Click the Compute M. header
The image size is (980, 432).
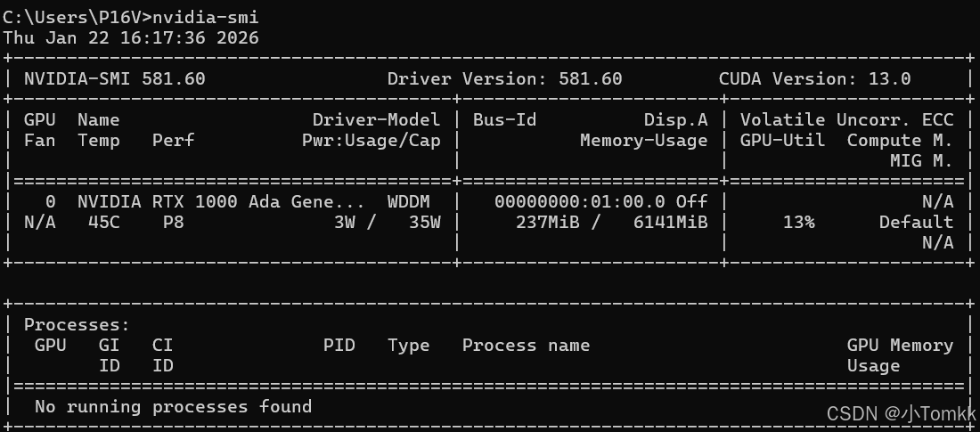(900, 140)
